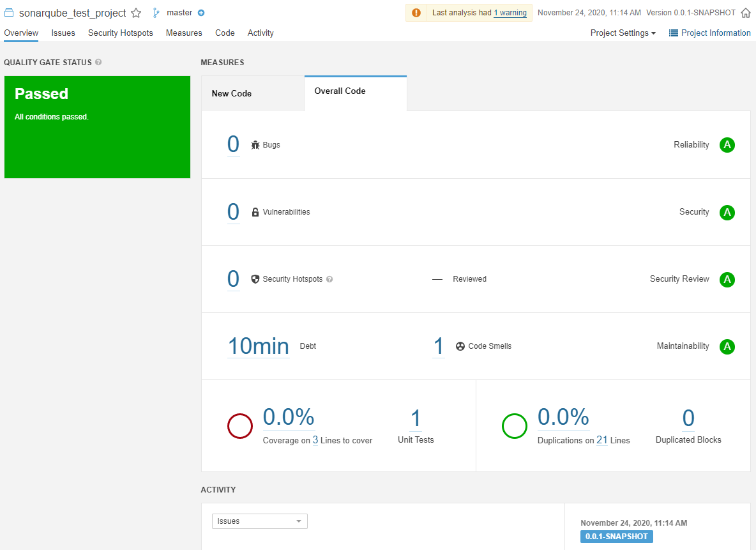Click the 0 Duplicated Blocks count
The image size is (756, 550).
688,418
